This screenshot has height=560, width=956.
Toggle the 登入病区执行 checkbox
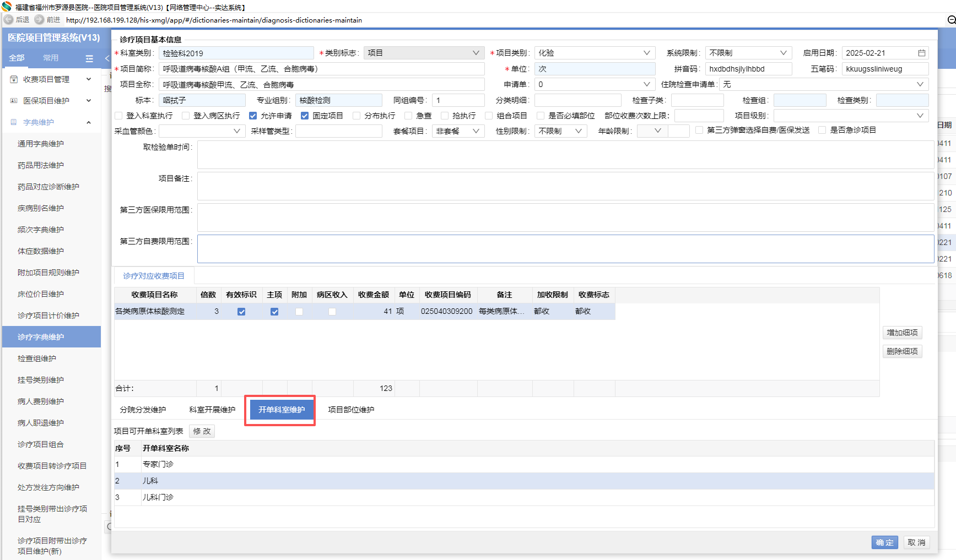point(186,116)
